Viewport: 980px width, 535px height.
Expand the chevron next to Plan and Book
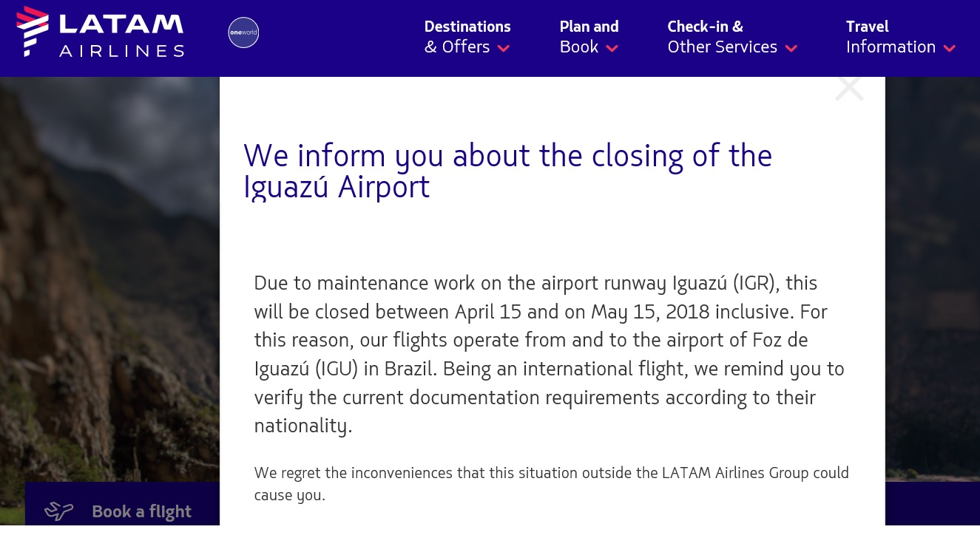612,49
